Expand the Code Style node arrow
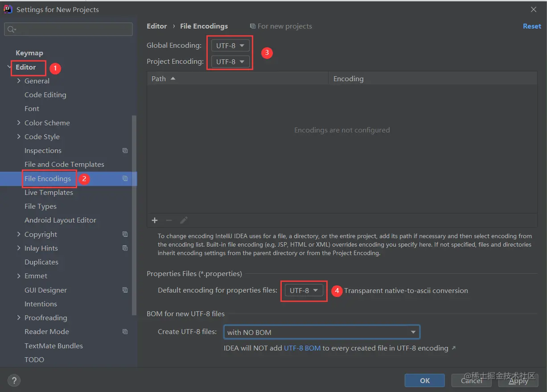Image resolution: width=547 pixels, height=392 pixels. (x=19, y=136)
